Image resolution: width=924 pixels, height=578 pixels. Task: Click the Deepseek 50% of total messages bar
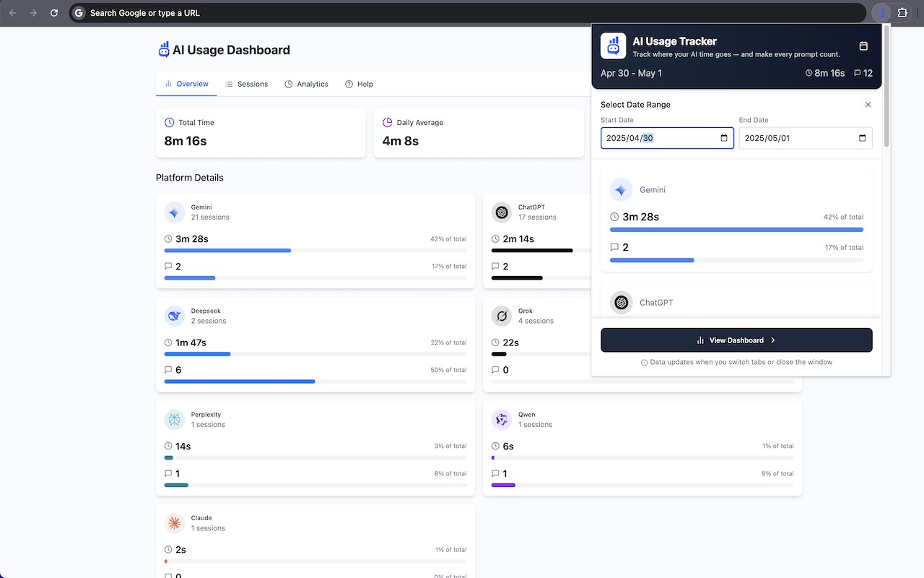(315, 381)
